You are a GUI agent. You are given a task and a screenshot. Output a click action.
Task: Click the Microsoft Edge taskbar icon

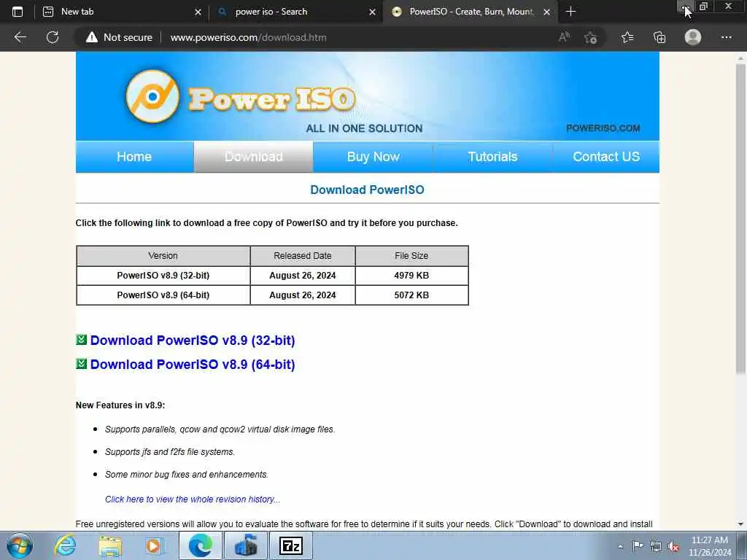[200, 545]
